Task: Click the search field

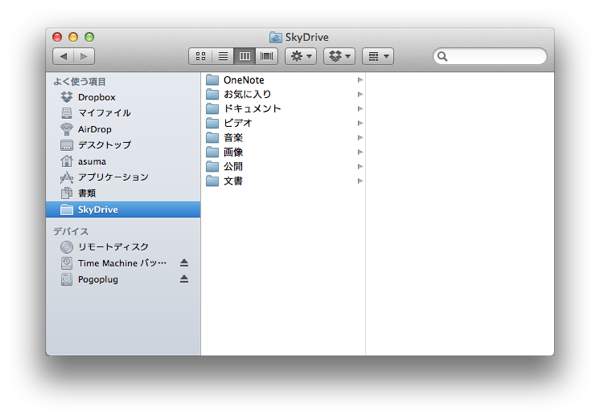Action: [x=490, y=57]
